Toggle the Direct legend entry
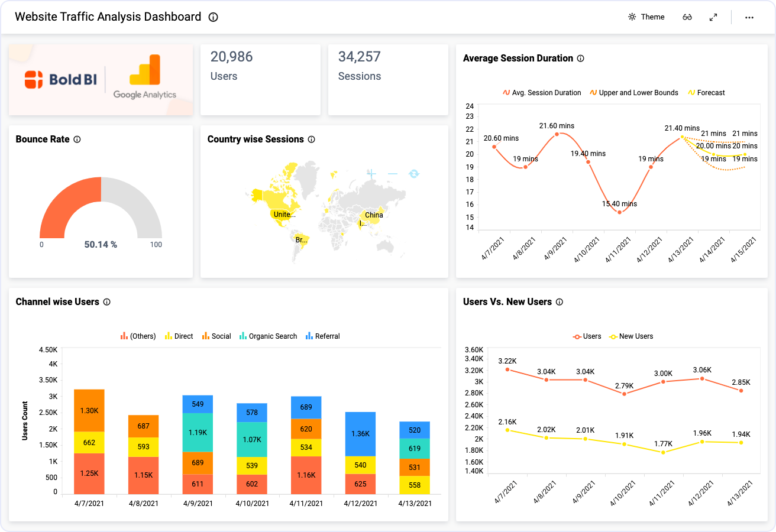The height and width of the screenshot is (532, 776). (179, 336)
